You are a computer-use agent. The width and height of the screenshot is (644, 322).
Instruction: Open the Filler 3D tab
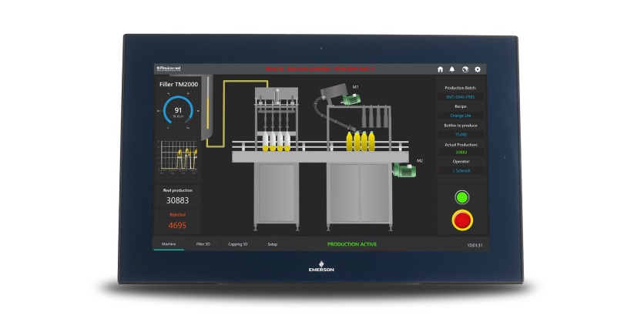click(203, 244)
